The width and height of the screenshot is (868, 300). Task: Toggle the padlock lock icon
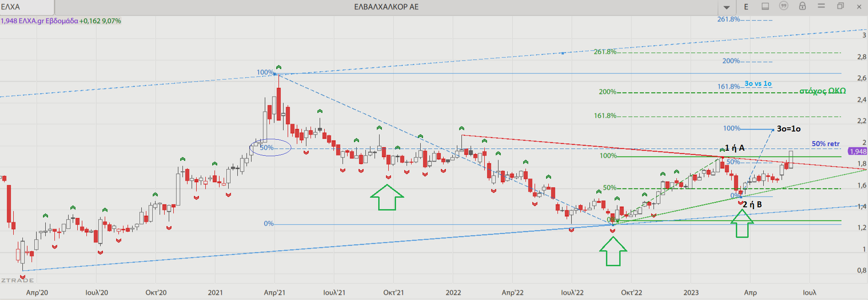point(803,6)
